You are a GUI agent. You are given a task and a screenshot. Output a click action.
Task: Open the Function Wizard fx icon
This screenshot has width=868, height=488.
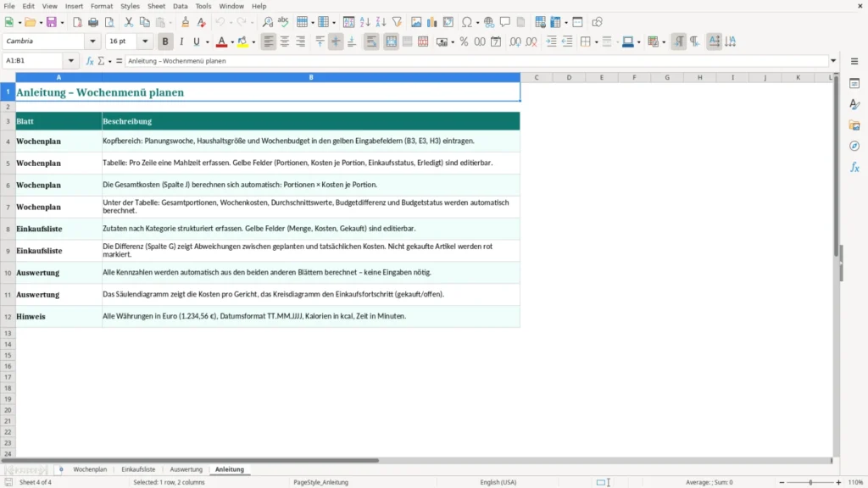pos(90,61)
